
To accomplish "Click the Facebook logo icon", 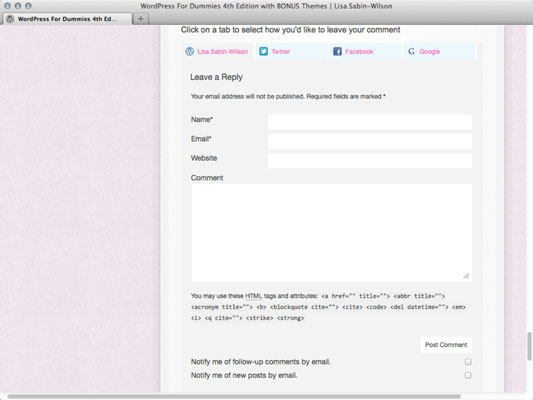I will pos(337,51).
